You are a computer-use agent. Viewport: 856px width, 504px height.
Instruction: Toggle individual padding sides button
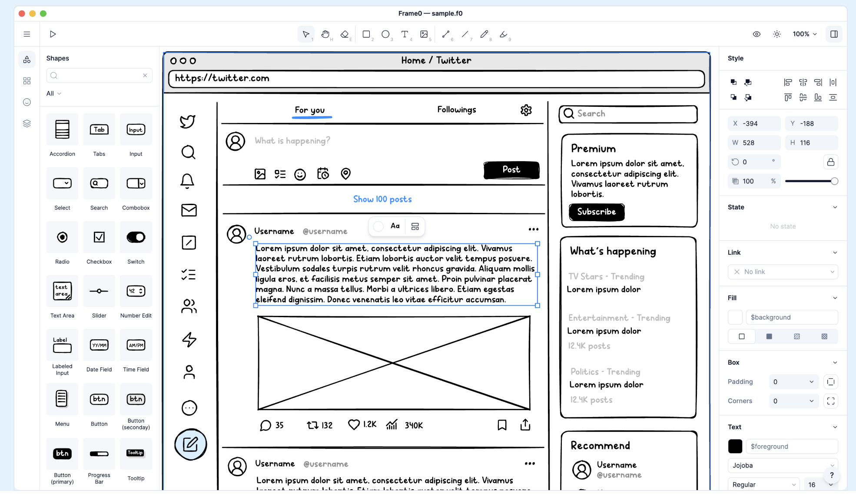[830, 382]
